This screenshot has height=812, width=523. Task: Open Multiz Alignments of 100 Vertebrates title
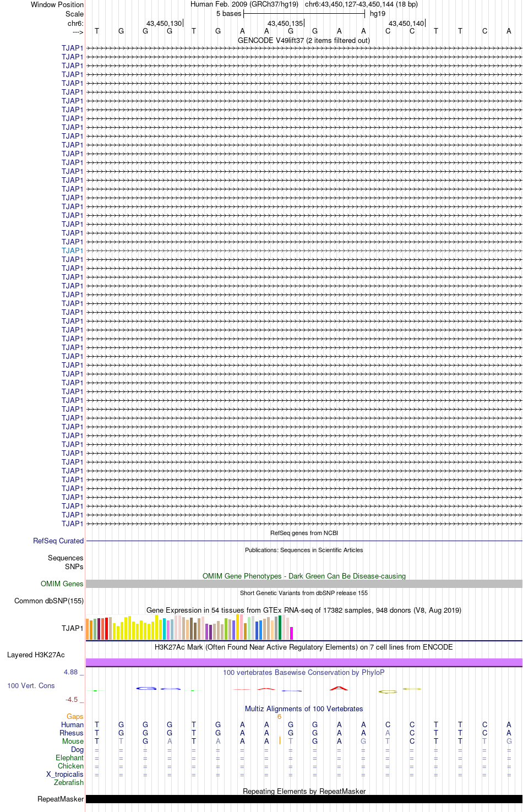coord(304,709)
